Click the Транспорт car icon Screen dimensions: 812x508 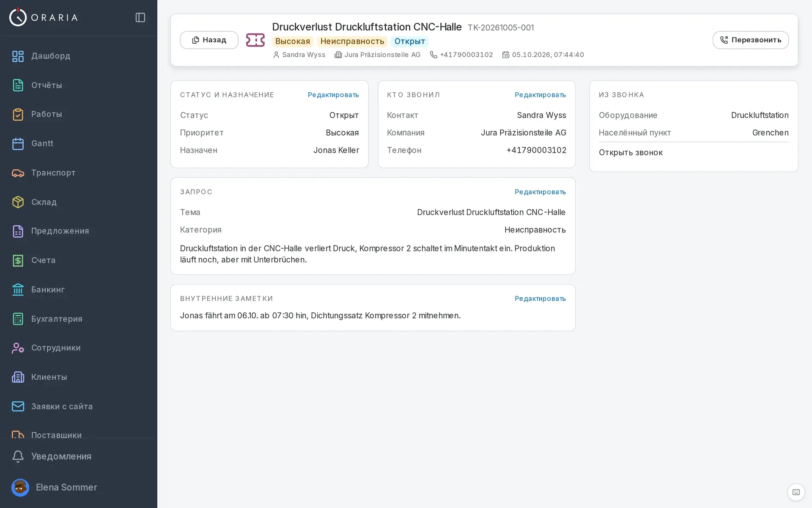(x=18, y=173)
